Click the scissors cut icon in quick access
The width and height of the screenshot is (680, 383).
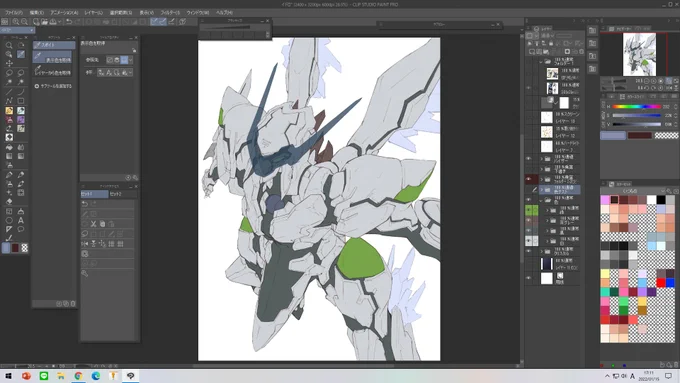(93, 224)
